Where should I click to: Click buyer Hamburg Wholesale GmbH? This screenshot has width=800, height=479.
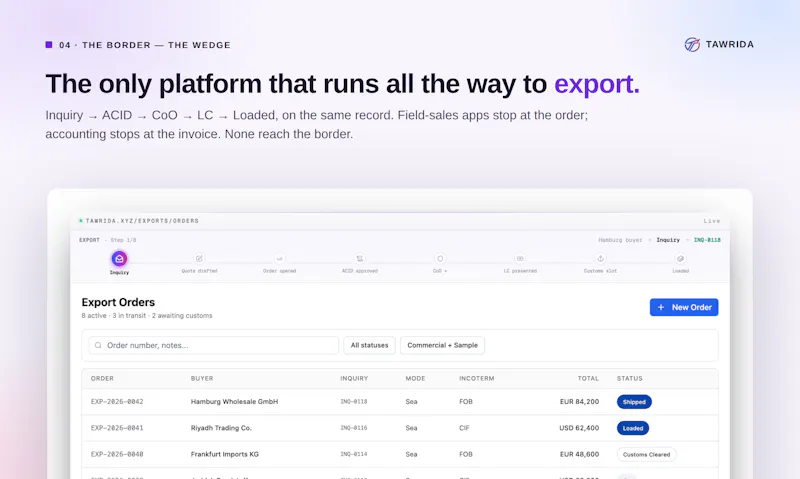(234, 401)
